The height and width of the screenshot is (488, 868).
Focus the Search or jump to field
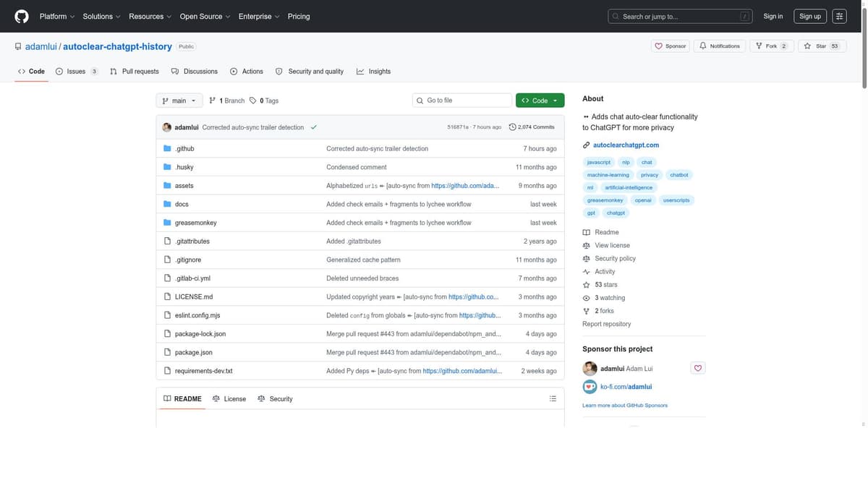click(x=680, y=16)
